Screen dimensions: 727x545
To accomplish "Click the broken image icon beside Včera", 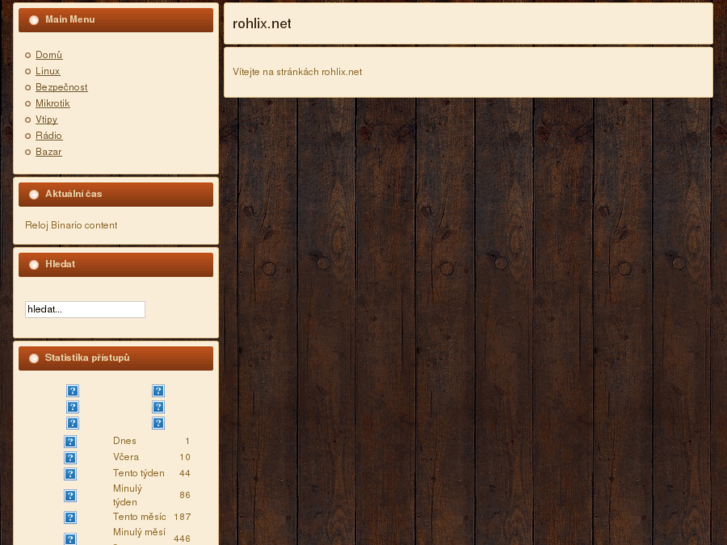I will click(70, 457).
